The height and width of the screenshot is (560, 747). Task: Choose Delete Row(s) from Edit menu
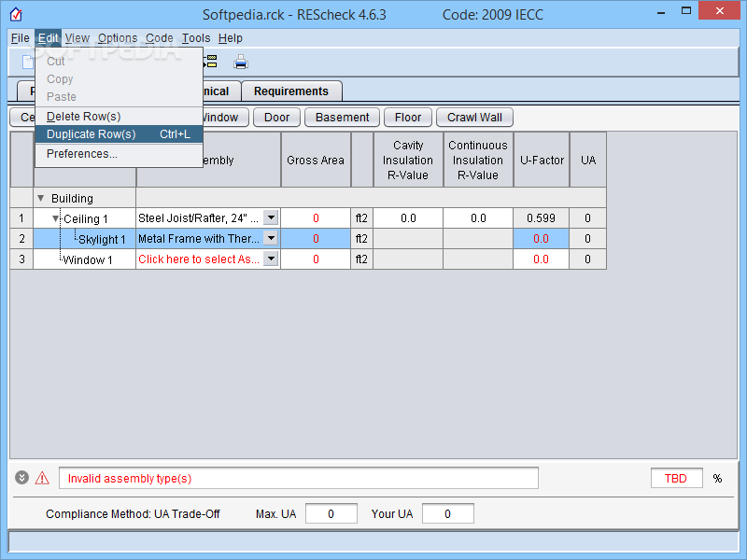coord(120,116)
